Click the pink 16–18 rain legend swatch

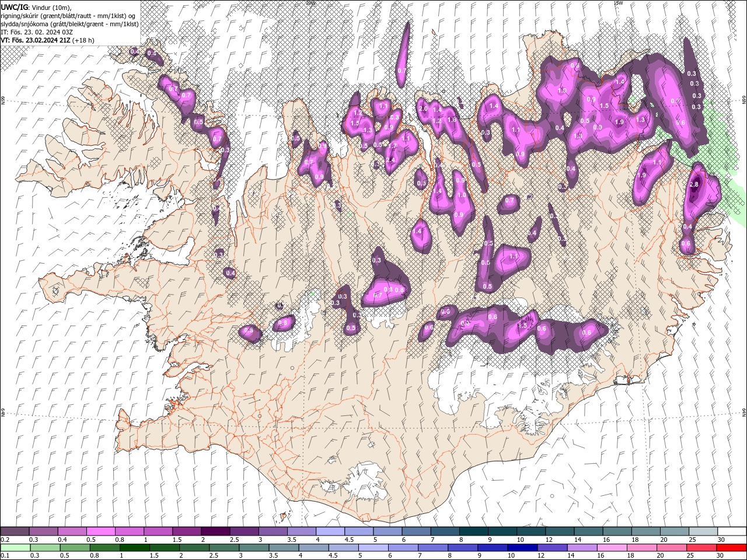(x=612, y=548)
